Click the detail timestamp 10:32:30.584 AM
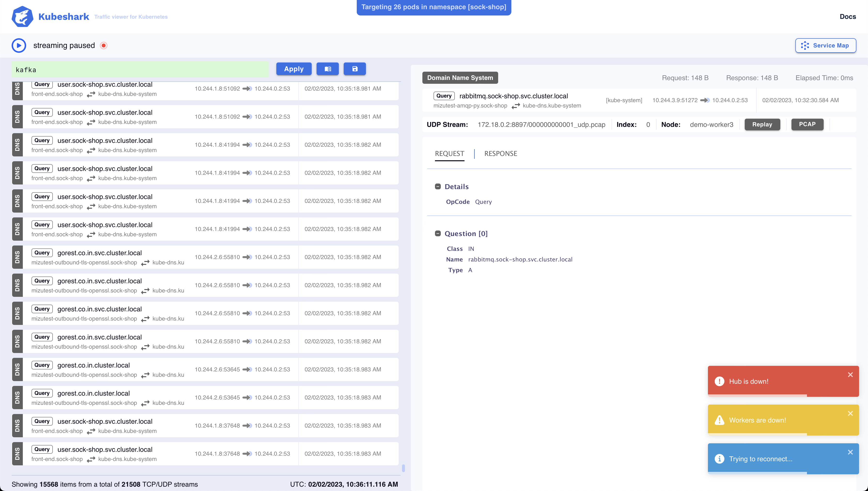Image resolution: width=868 pixels, height=491 pixels. tap(801, 100)
